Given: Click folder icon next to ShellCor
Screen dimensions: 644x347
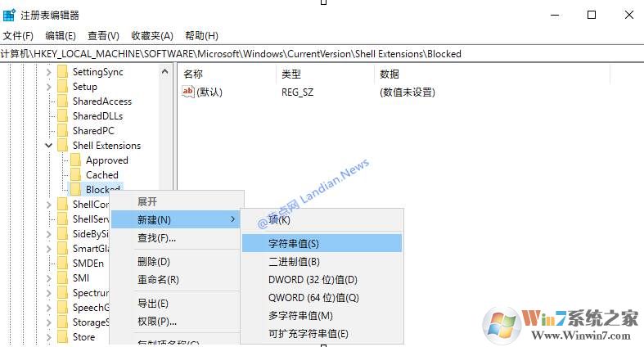Looking at the screenshot, I should click(63, 204).
